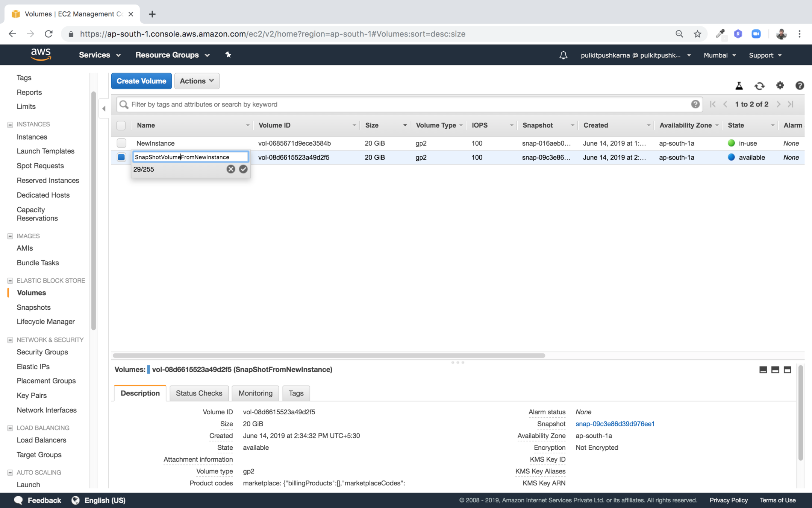Image resolution: width=812 pixels, height=508 pixels.
Task: Click the pin shortcuts icon
Action: [228, 55]
